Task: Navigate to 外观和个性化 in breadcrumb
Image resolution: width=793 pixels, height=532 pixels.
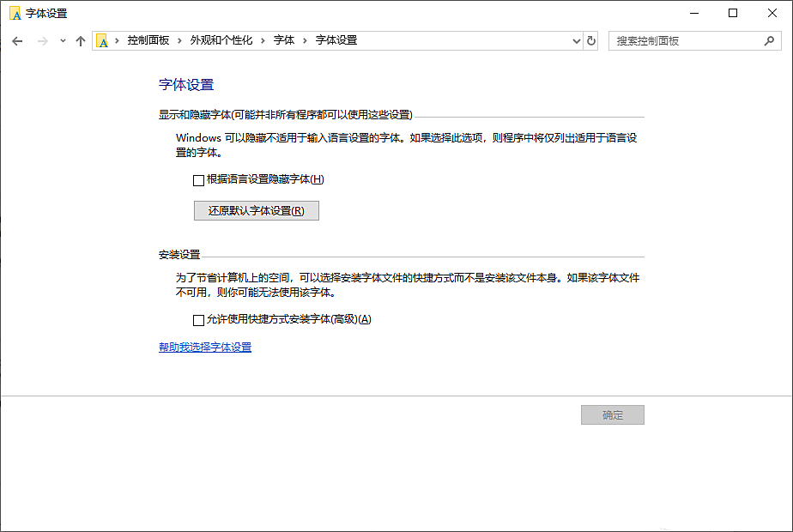Action: pos(221,39)
